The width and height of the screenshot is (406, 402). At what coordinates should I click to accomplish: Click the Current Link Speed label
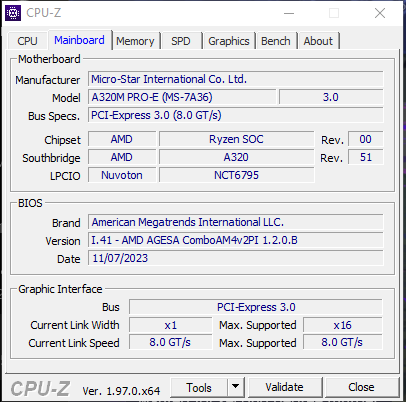(74, 343)
